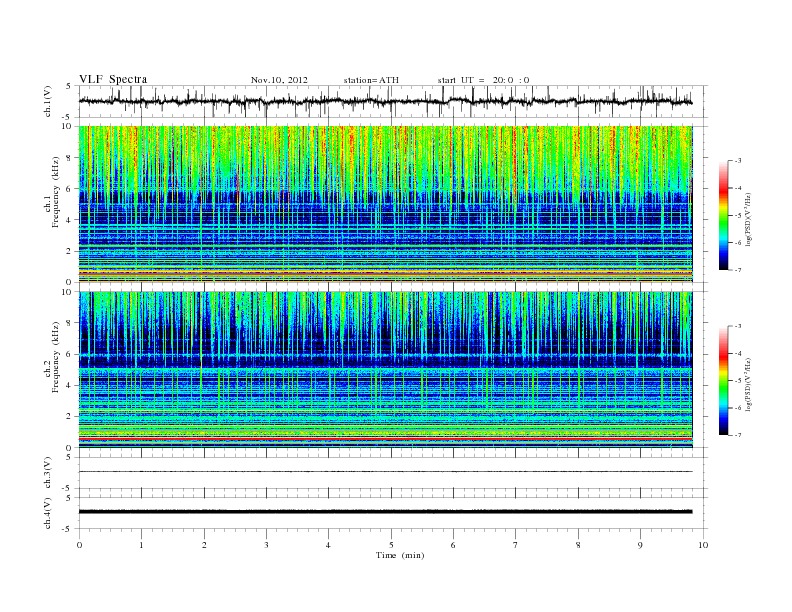Click the '8' kHz tick of ch.2 spectrogram
The width and height of the screenshot is (792, 612).
(x=69, y=323)
